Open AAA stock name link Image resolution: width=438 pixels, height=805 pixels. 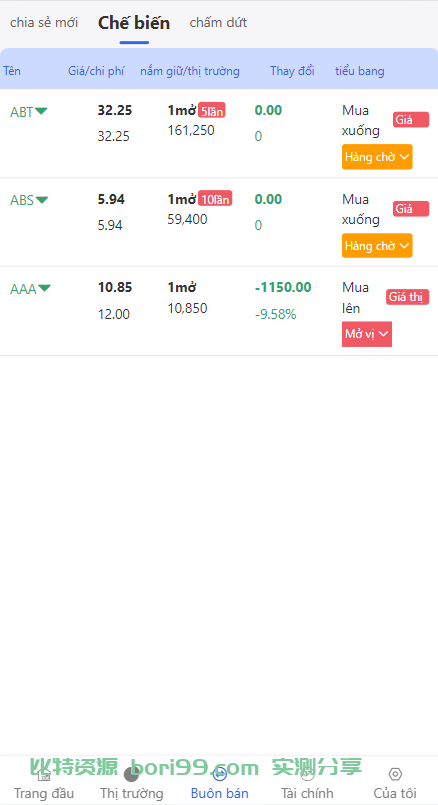click(23, 289)
